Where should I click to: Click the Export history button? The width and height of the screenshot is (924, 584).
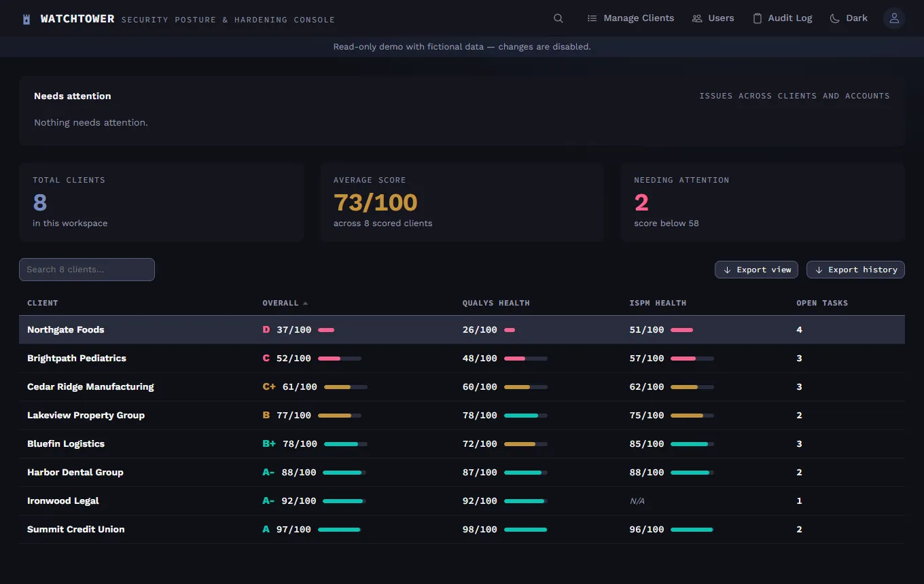(x=855, y=270)
